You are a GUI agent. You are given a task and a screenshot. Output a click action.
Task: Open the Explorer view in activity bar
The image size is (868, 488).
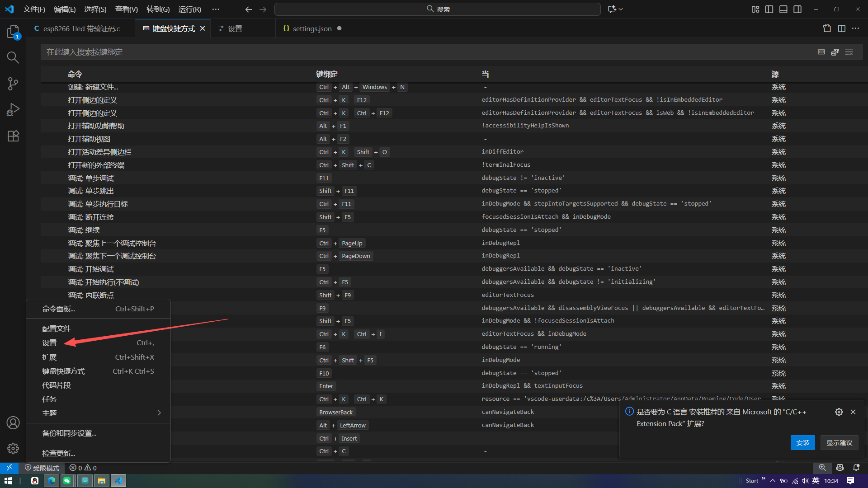click(13, 31)
